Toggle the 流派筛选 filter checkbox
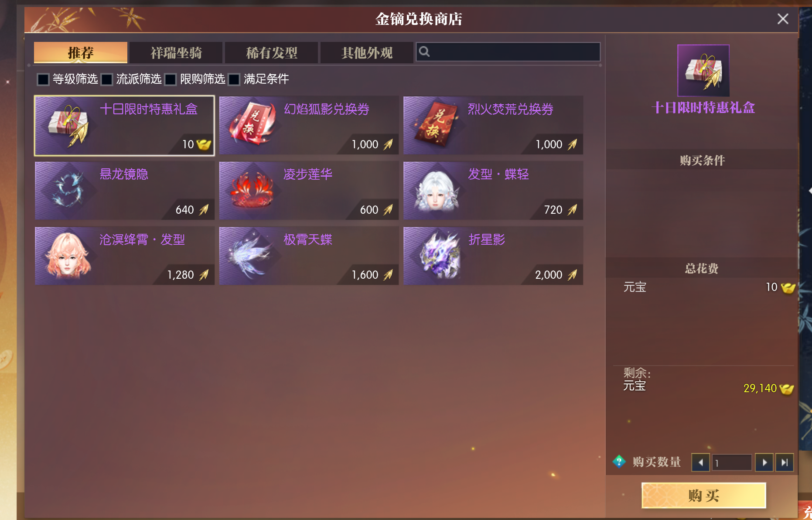This screenshot has height=520, width=812. 107,79
